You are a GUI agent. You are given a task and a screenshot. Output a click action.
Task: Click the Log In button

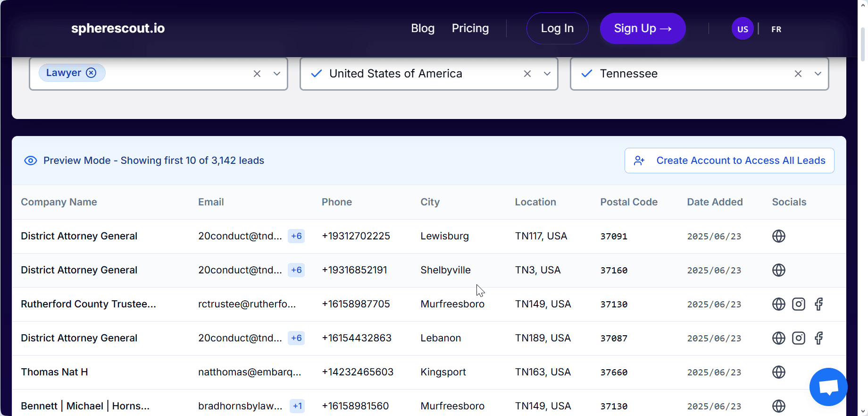pyautogui.click(x=557, y=28)
